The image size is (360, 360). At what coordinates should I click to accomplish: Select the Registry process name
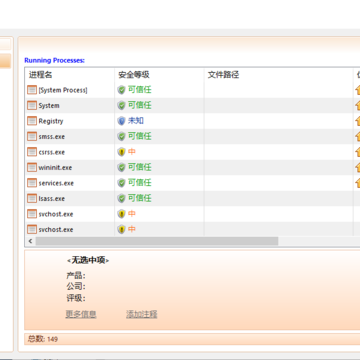pyautogui.click(x=51, y=121)
